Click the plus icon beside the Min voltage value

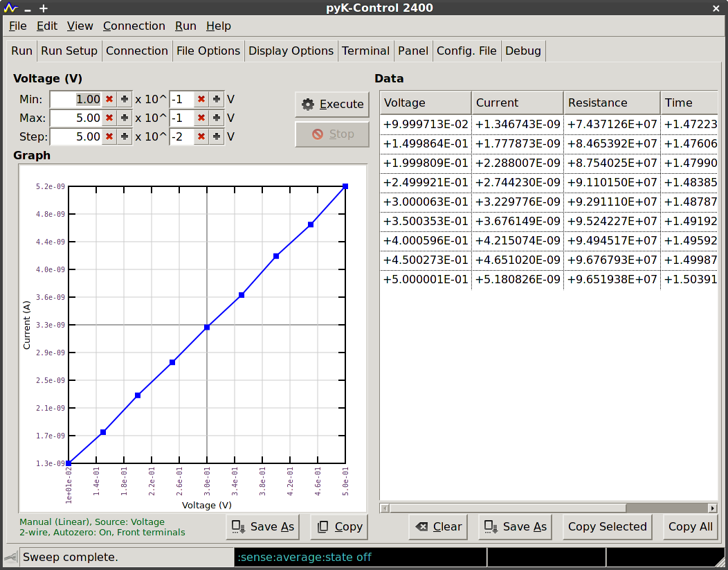pyautogui.click(x=125, y=100)
